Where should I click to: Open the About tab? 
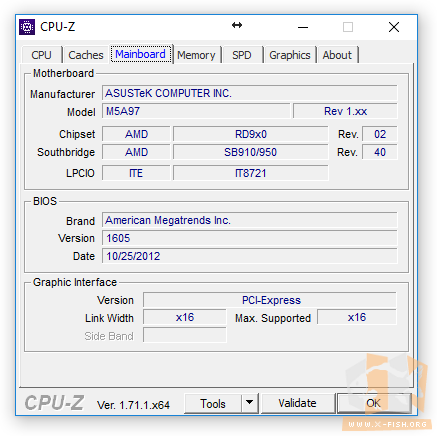click(337, 55)
